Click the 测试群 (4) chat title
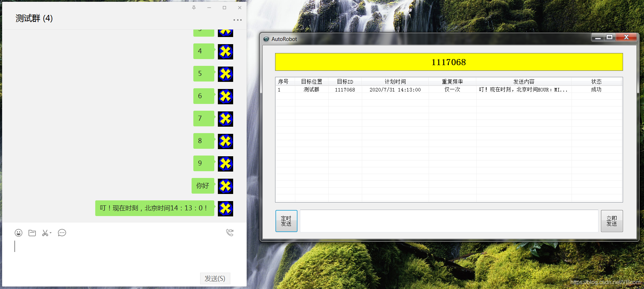 click(34, 18)
